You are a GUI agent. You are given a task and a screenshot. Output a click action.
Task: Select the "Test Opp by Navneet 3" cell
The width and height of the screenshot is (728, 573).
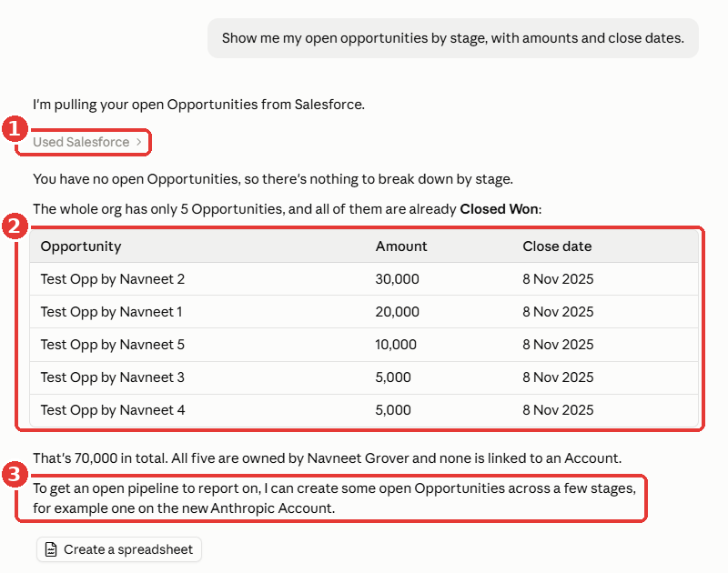pos(112,377)
